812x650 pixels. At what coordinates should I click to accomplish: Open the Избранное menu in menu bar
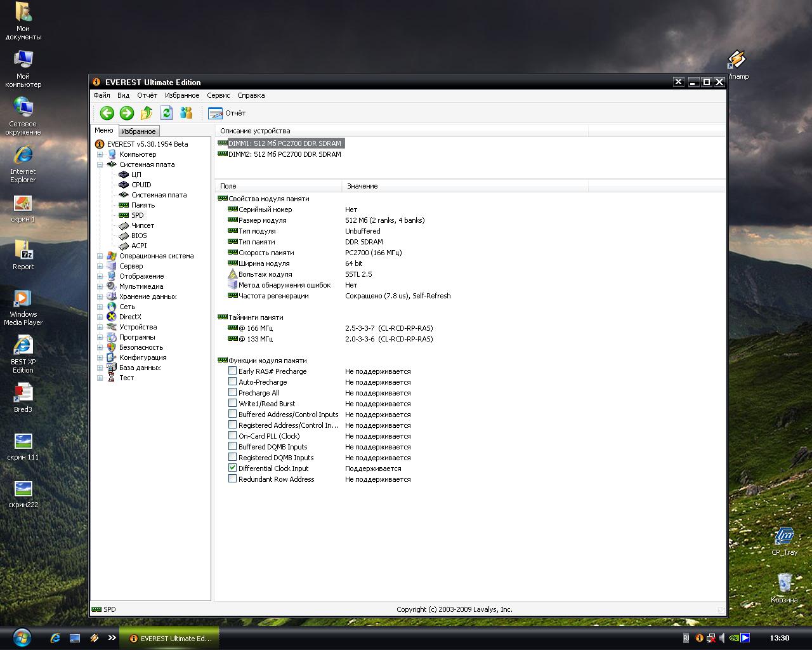click(182, 95)
